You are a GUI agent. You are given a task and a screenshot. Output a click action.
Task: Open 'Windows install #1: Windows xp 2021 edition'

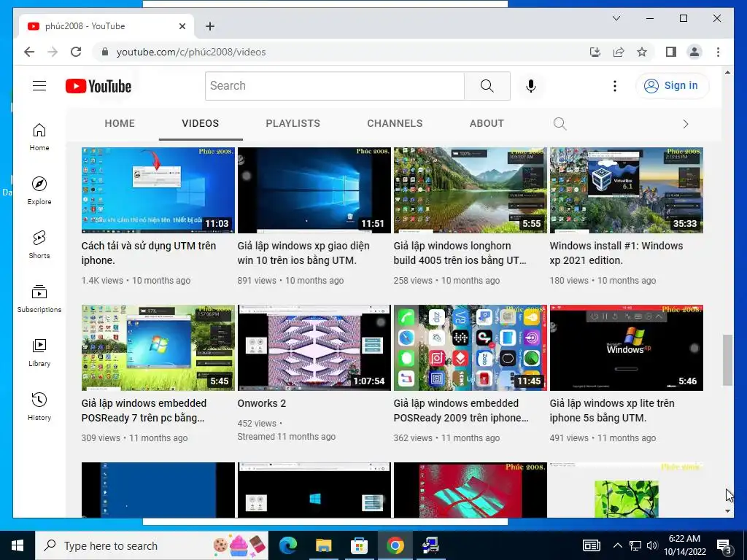coord(616,253)
